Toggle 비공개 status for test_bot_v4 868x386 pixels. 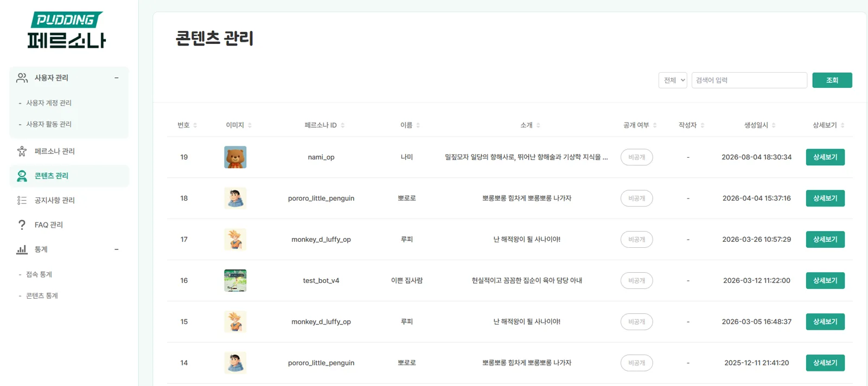(636, 281)
